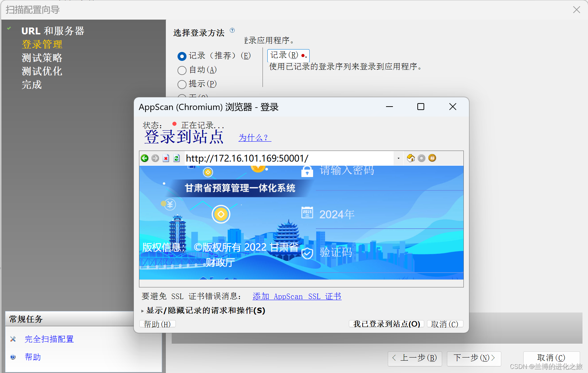Viewport: 588px width, 373px height.
Task: Click the red stop loading icon
Action: [166, 158]
